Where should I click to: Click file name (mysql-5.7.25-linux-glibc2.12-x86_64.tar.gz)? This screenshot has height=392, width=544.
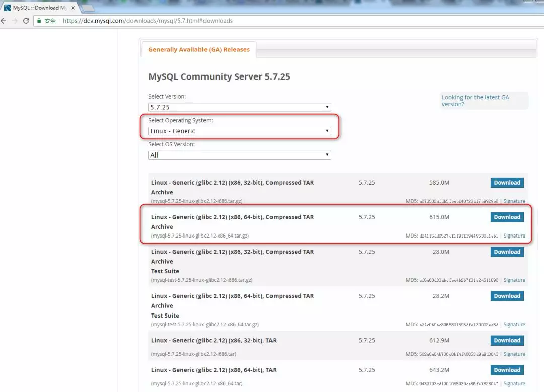pos(200,236)
